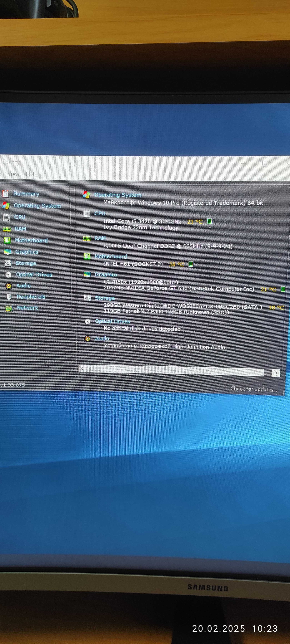Click the Windows 10 Pro 64-bit text line

point(183,203)
